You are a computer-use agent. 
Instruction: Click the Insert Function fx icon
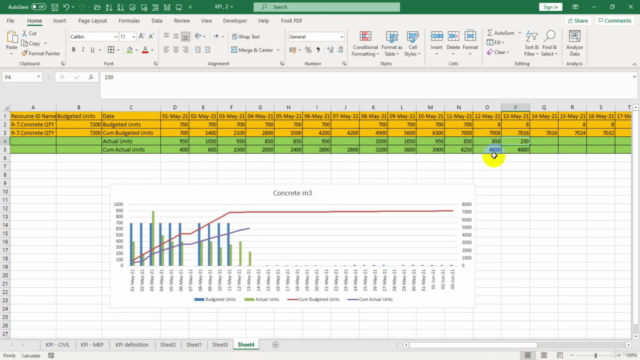[x=91, y=77]
